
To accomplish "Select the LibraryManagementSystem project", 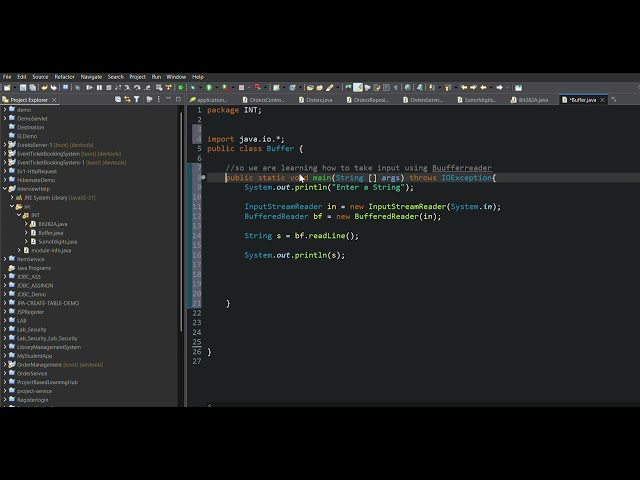I will (x=49, y=347).
